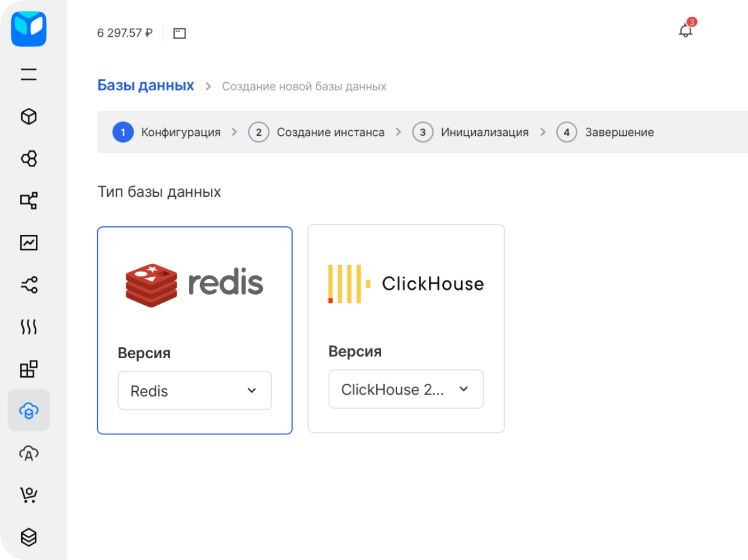Open the stacked layers icon in sidebar
748x560 pixels.
(29, 537)
